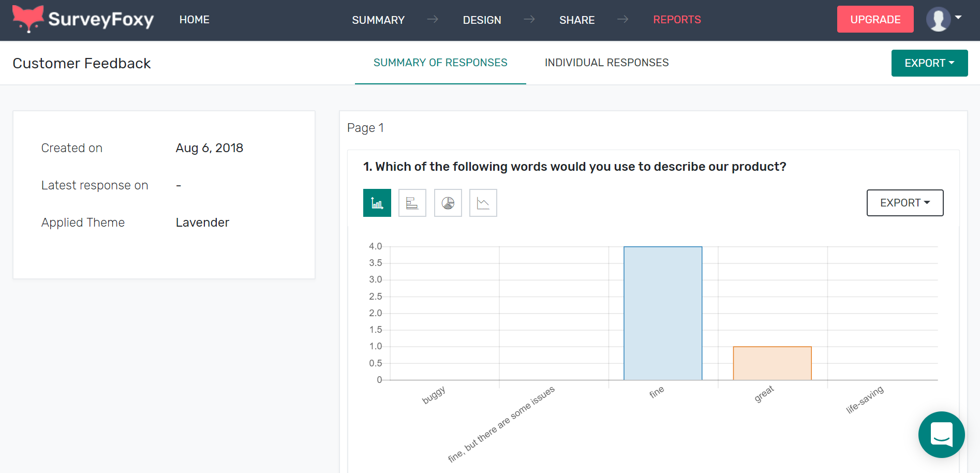Open the SHARE step

point(577,20)
